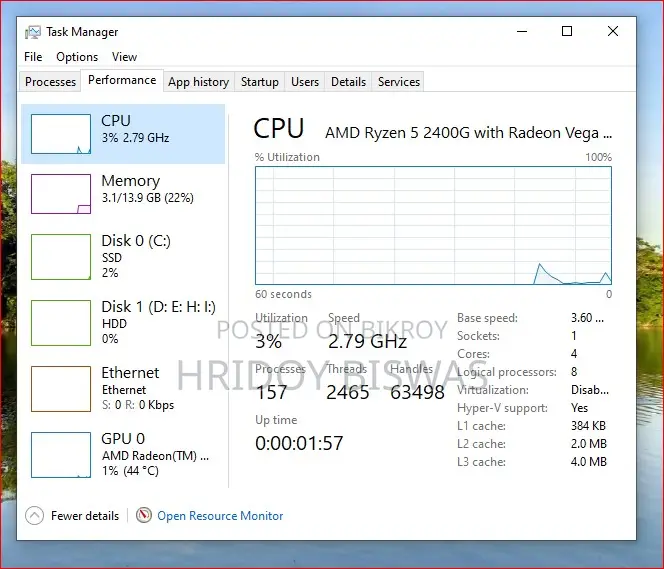Switch to the Services tab
Viewport: 664px width, 569px height.
[x=399, y=82]
